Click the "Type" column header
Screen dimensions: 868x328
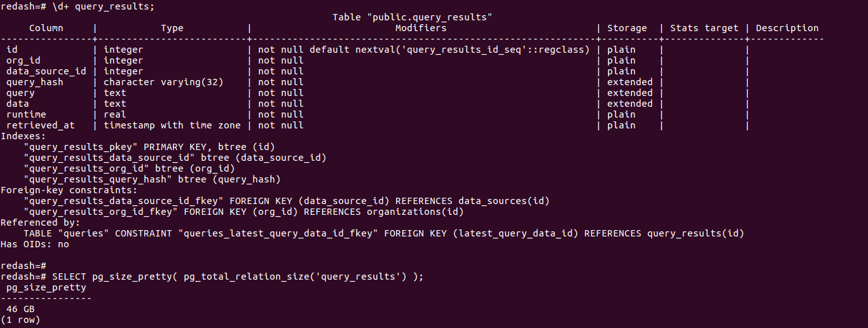[x=172, y=28]
